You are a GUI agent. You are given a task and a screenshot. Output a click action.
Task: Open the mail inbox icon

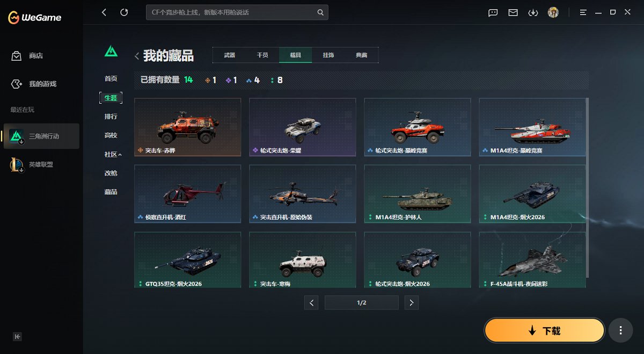[513, 12]
